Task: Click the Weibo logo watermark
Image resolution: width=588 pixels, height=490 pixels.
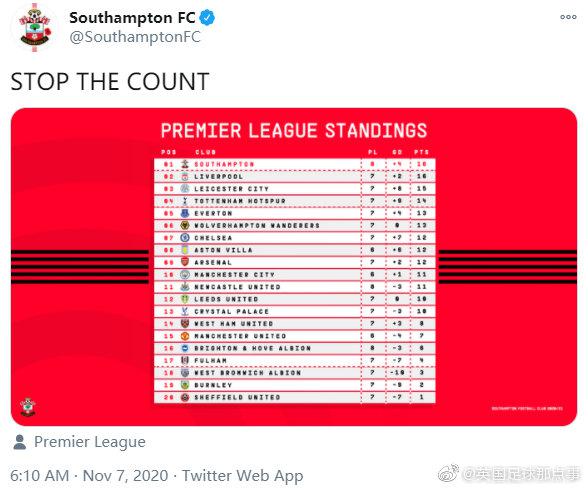Action: coord(449,473)
